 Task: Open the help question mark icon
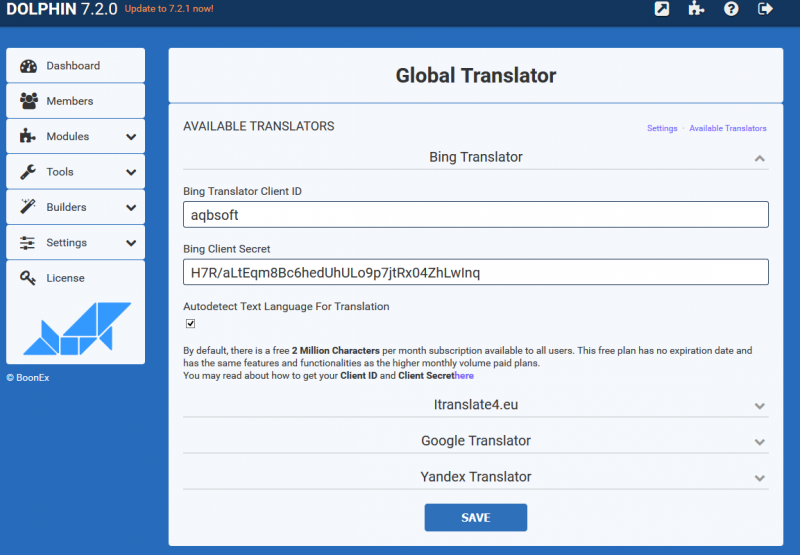[x=731, y=9]
